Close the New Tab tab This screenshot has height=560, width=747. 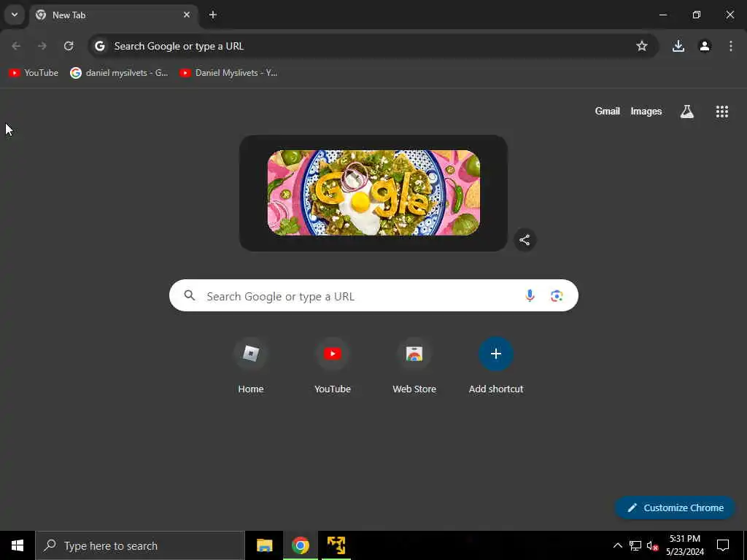187,15
